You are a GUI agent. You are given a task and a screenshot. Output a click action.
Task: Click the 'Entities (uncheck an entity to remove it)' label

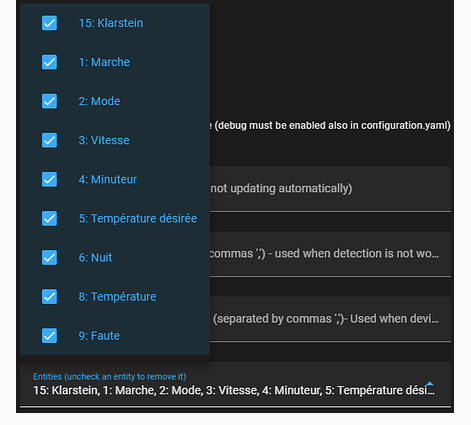[110, 377]
